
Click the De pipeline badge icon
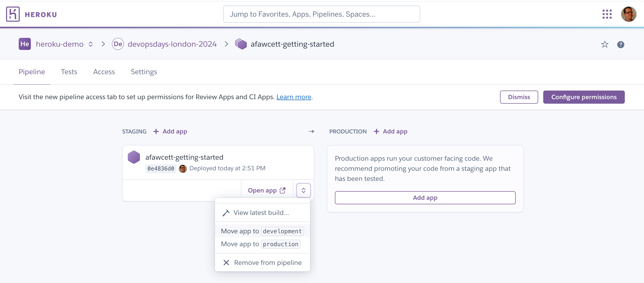point(118,44)
